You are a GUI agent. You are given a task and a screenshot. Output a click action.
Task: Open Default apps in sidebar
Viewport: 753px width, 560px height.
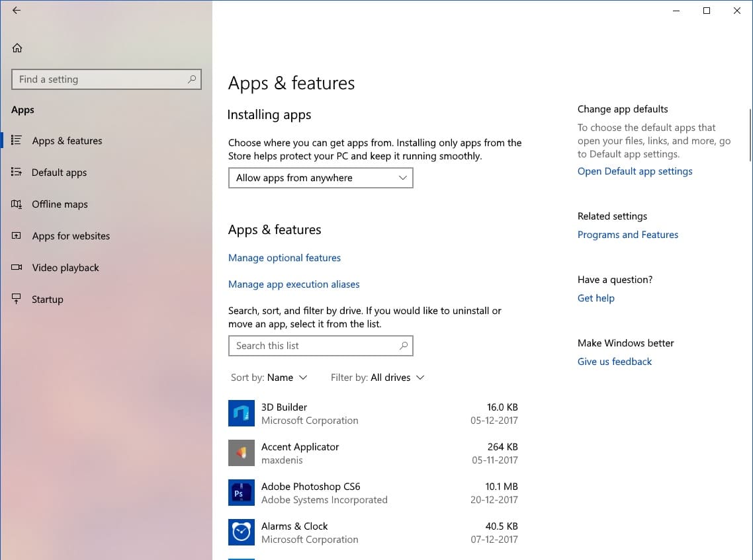point(59,173)
